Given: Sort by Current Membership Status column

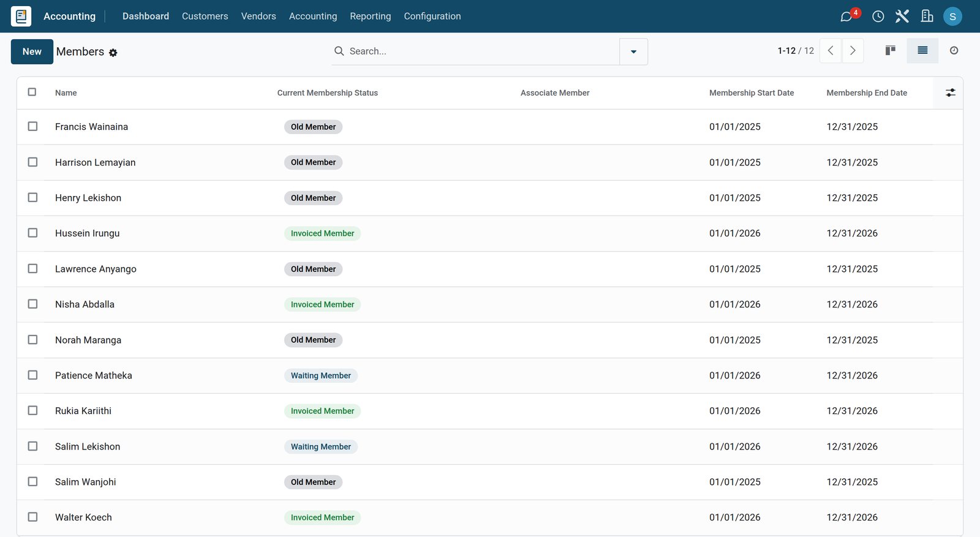Looking at the screenshot, I should [x=328, y=93].
